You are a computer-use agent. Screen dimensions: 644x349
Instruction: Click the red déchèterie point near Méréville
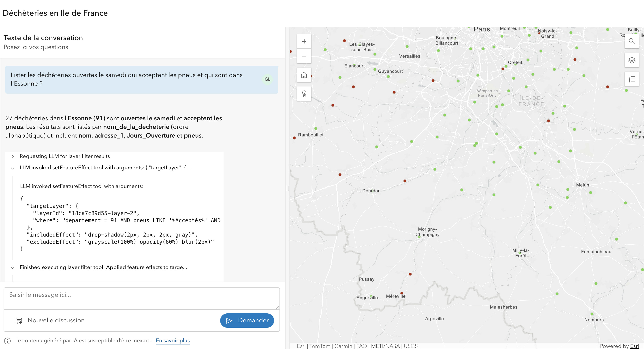tap(402, 293)
